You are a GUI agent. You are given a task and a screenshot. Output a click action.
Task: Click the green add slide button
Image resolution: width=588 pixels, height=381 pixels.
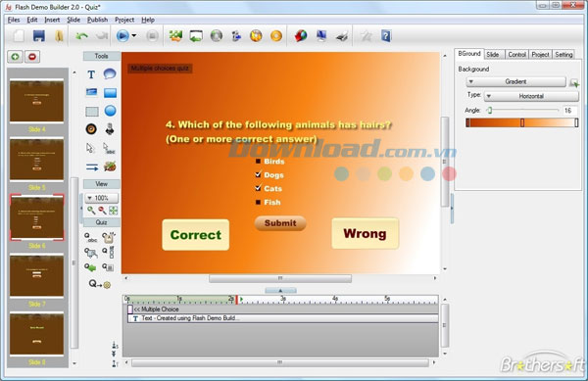tap(15, 57)
